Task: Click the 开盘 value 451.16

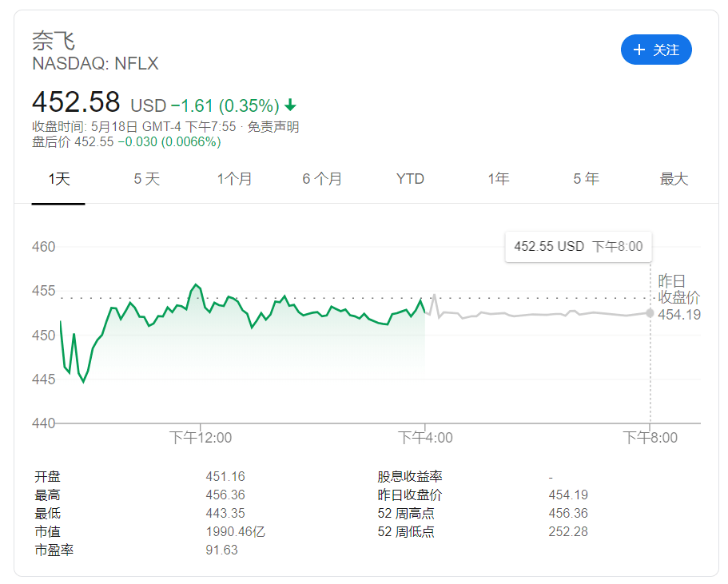Action: click(x=225, y=476)
